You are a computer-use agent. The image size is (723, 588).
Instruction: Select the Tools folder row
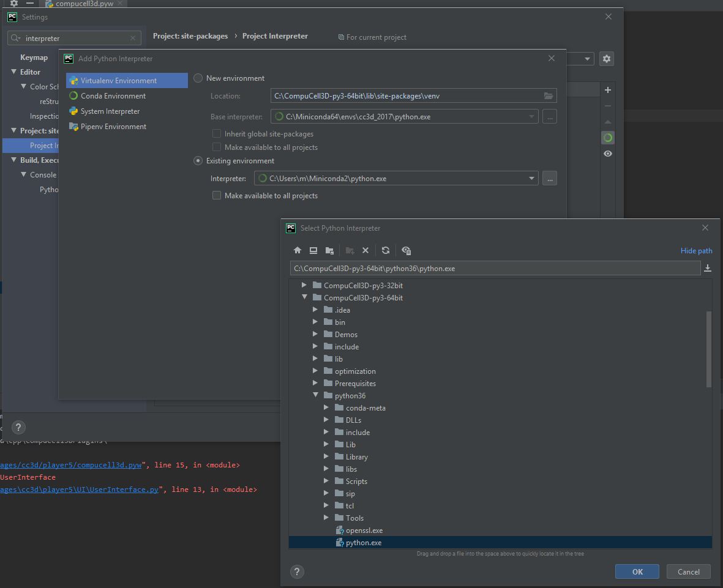(500, 518)
